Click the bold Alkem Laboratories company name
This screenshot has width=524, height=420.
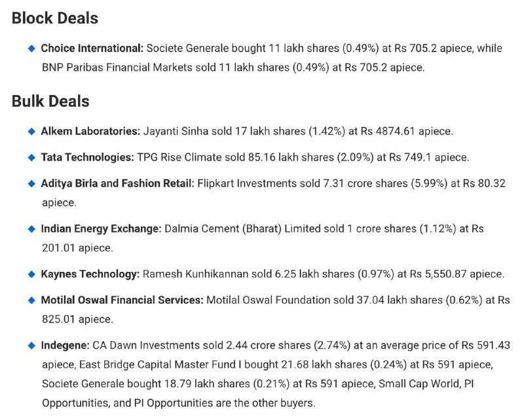tap(90, 131)
